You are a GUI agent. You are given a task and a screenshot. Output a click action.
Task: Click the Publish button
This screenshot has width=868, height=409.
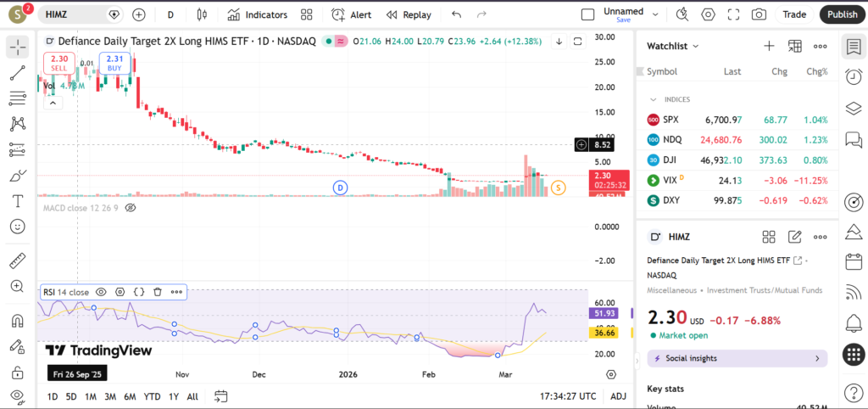pyautogui.click(x=842, y=14)
